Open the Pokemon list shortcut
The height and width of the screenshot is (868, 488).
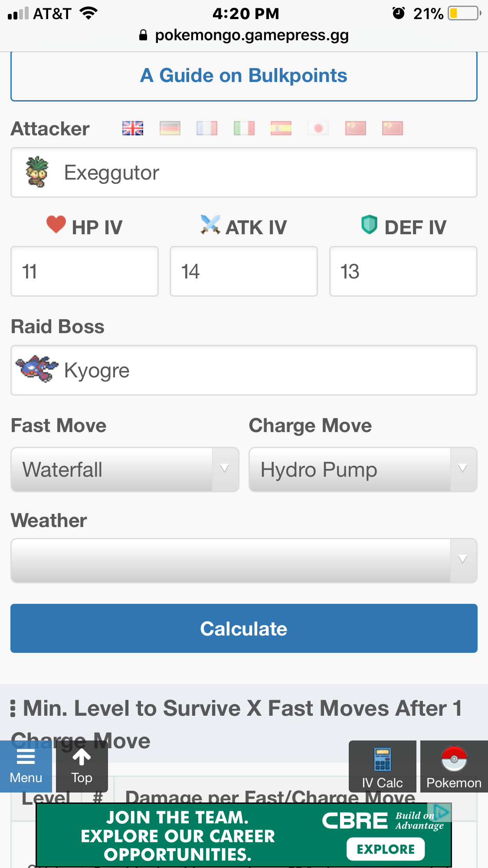[454, 766]
